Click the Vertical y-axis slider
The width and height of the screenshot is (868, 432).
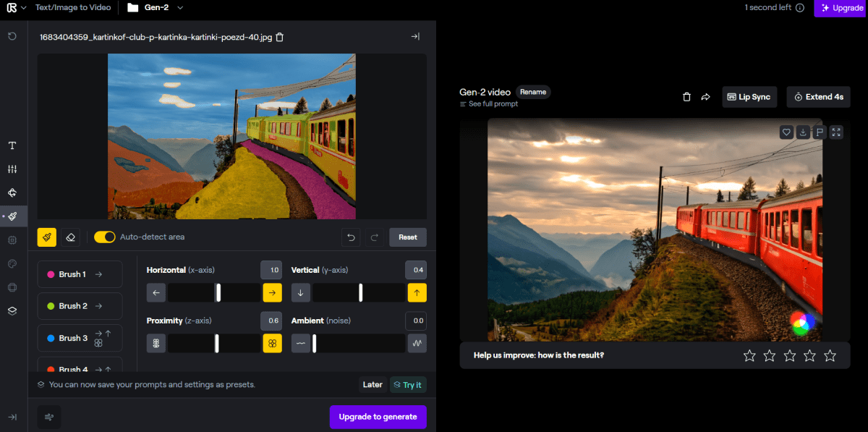[358, 292]
